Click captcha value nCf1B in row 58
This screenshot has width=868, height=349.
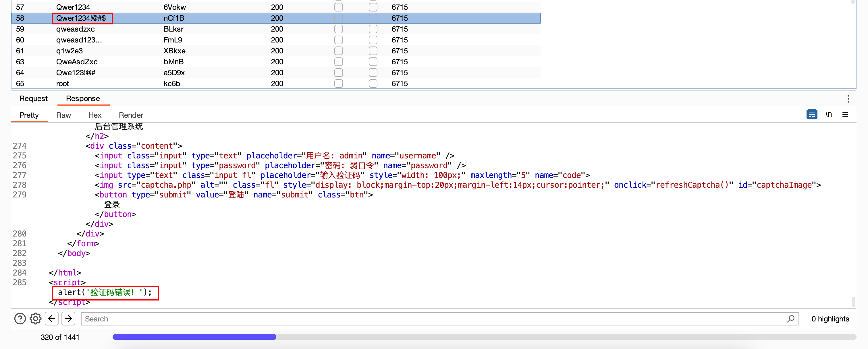174,18
